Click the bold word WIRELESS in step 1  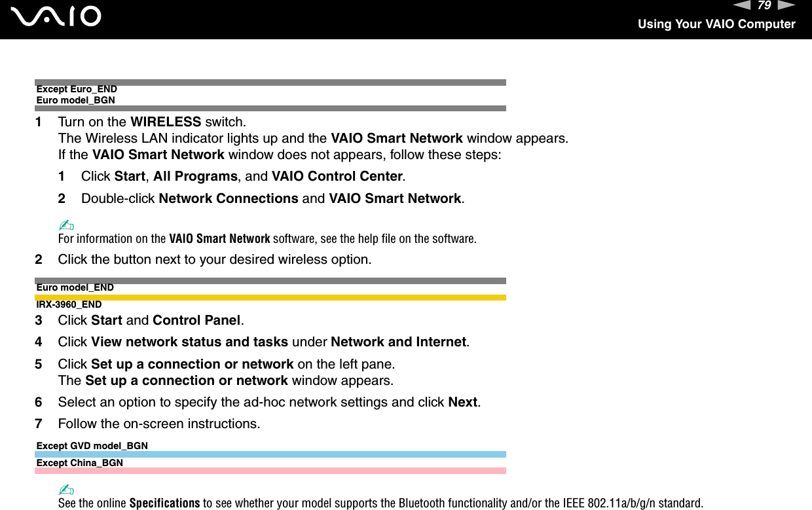point(166,122)
